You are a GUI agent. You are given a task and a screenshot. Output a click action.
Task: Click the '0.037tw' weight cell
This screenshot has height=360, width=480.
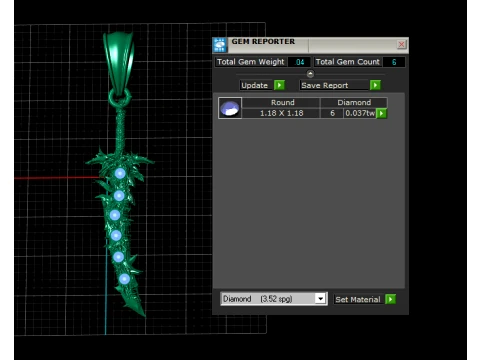coord(360,113)
